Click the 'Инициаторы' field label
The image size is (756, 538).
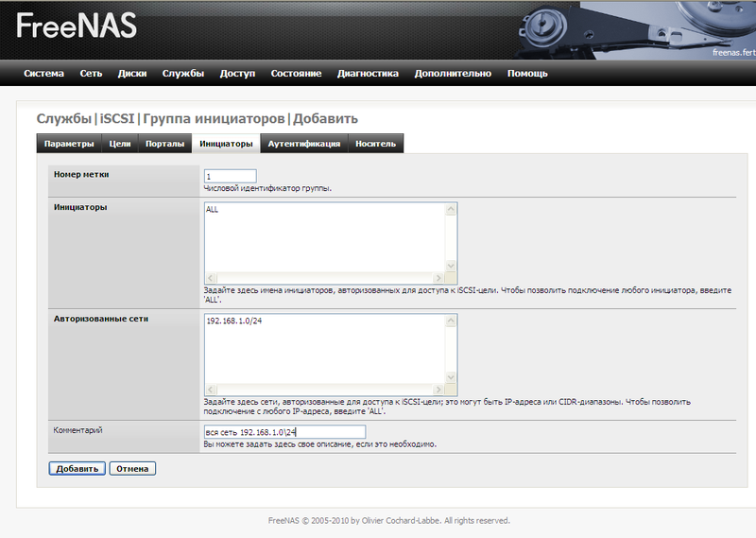point(80,207)
